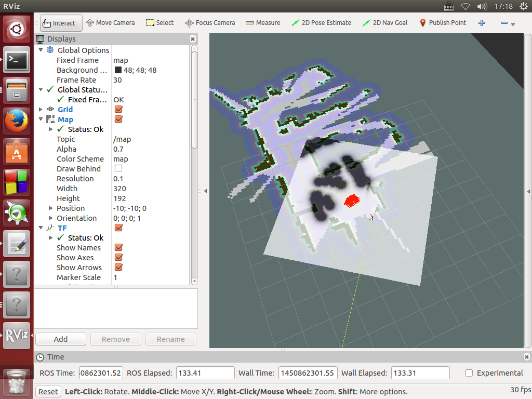Uncheck Show Names
The image size is (532, 399).
[x=119, y=247]
